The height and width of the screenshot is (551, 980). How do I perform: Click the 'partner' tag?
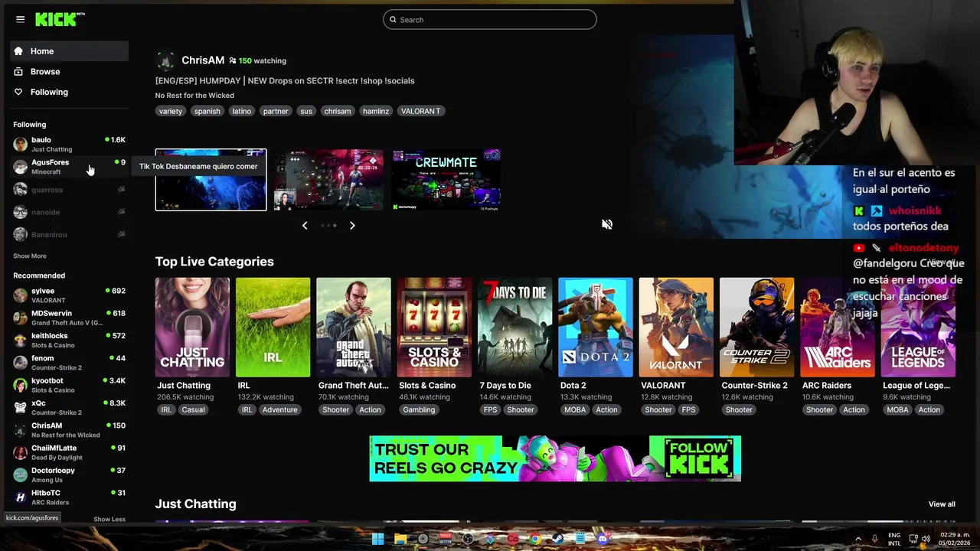[x=276, y=111]
